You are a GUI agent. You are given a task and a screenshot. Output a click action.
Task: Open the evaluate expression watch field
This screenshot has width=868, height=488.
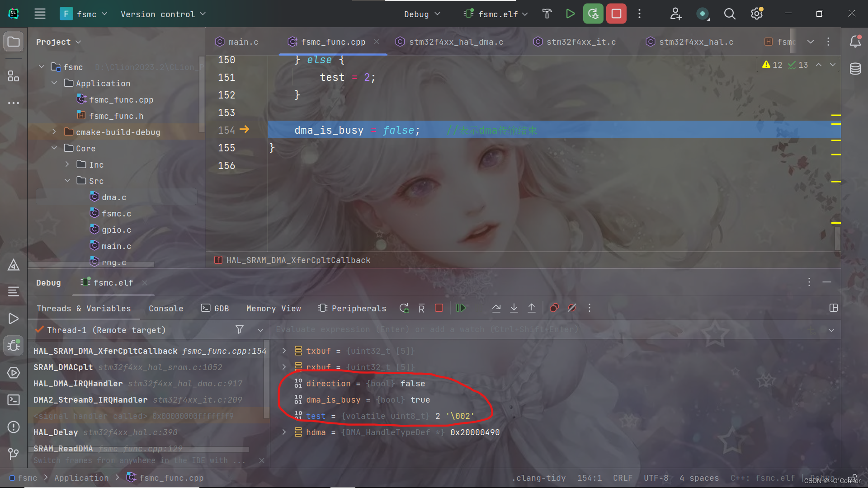click(x=452, y=329)
